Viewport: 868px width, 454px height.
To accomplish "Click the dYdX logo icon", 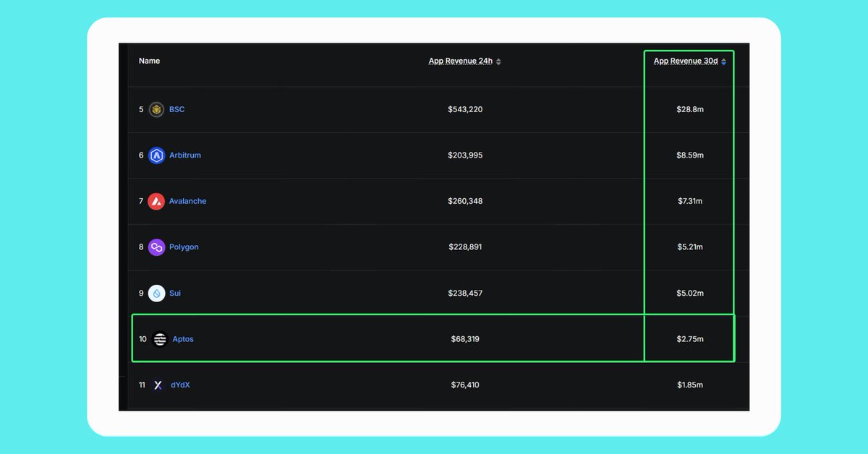I will 158,385.
